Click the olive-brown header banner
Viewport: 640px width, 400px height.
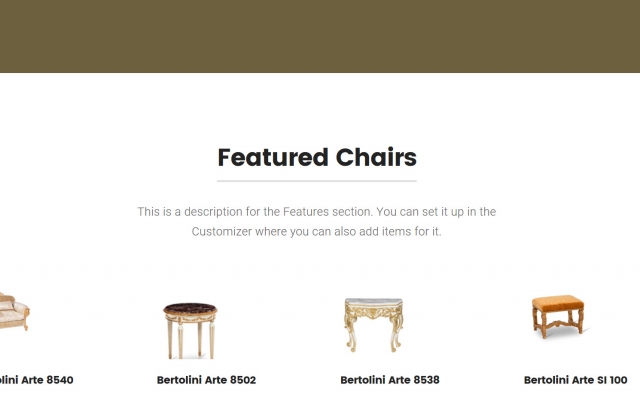[320, 36]
